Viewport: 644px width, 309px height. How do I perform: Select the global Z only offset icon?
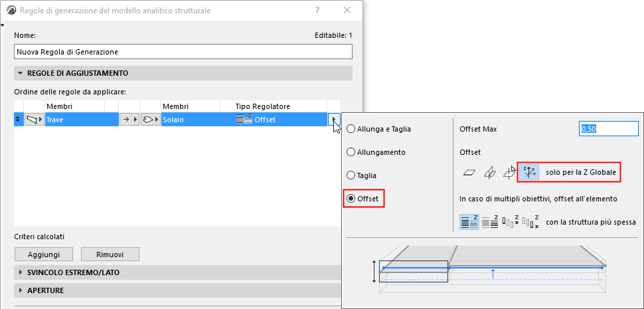529,173
